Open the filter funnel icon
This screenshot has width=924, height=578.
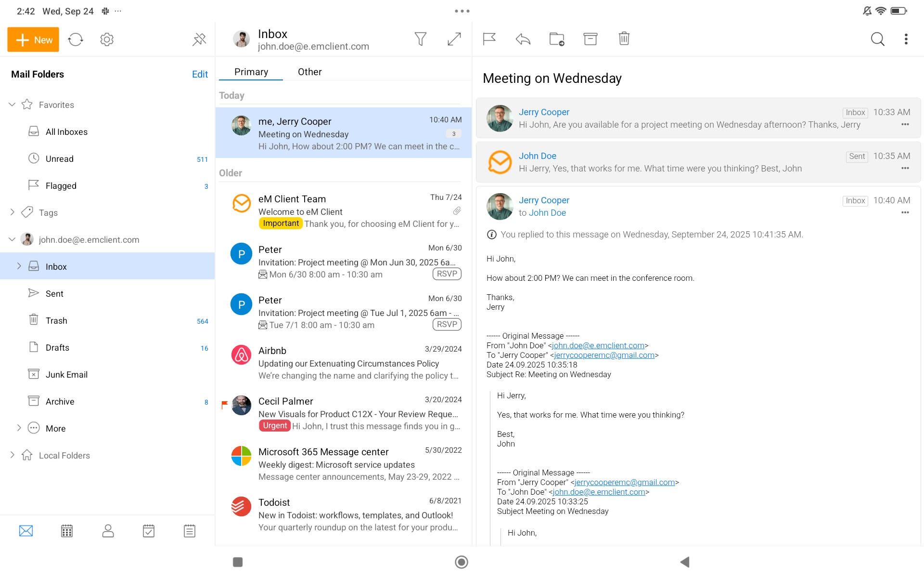click(x=420, y=39)
